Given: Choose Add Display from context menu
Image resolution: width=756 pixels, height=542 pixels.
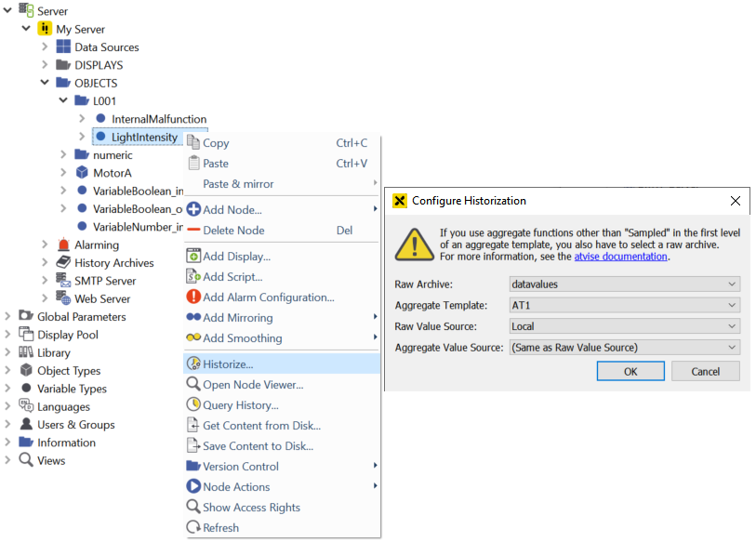Looking at the screenshot, I should point(236,257).
